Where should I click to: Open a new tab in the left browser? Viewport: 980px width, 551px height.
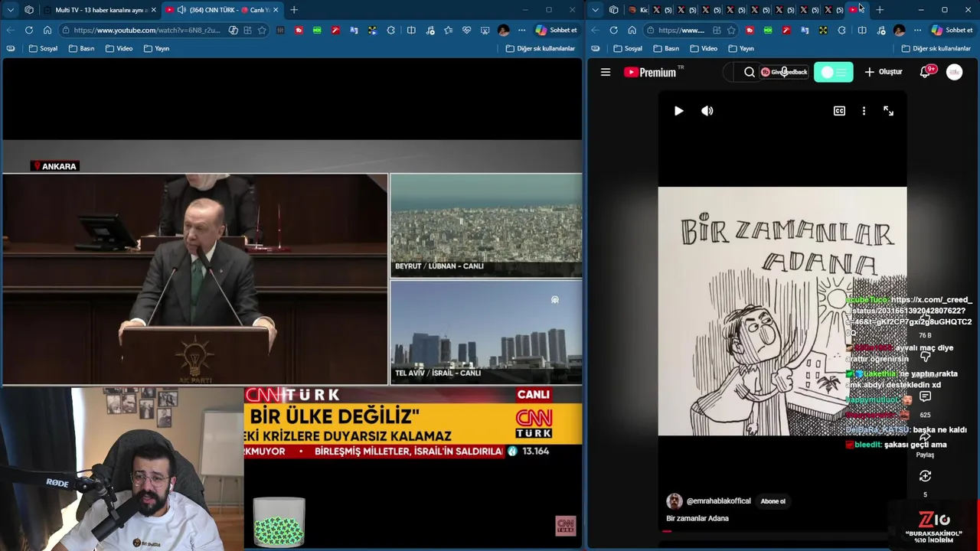click(294, 10)
